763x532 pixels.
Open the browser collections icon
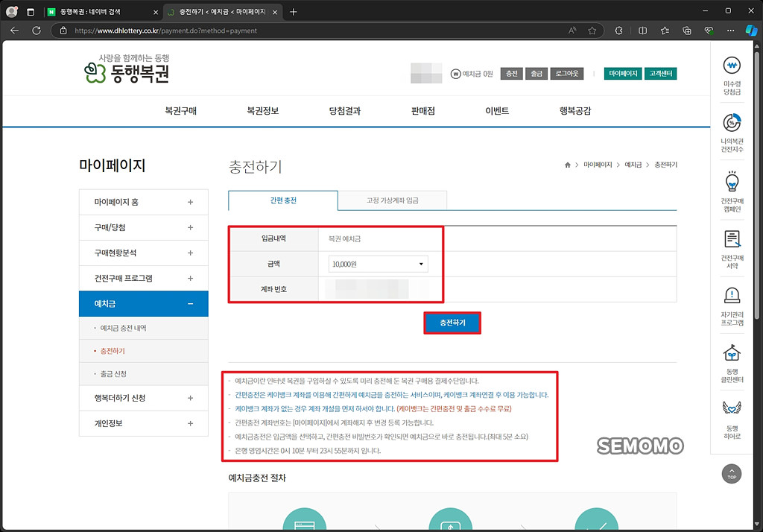click(x=686, y=31)
